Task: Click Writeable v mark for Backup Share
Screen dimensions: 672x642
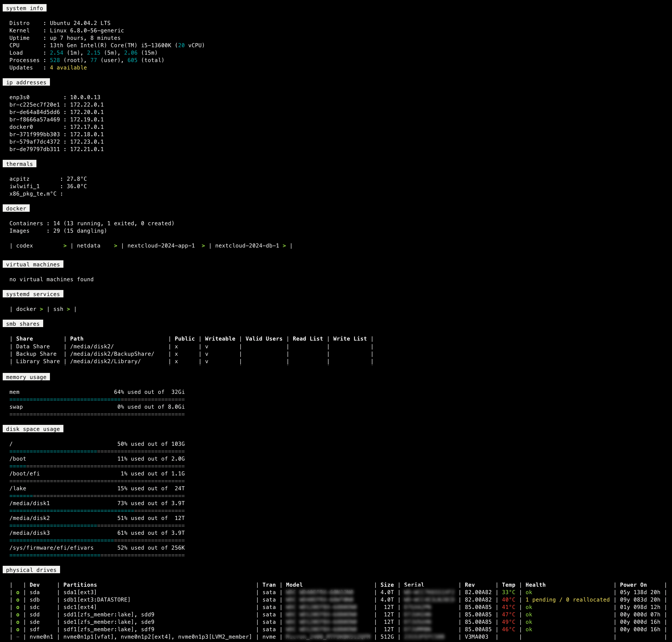Action: point(207,354)
